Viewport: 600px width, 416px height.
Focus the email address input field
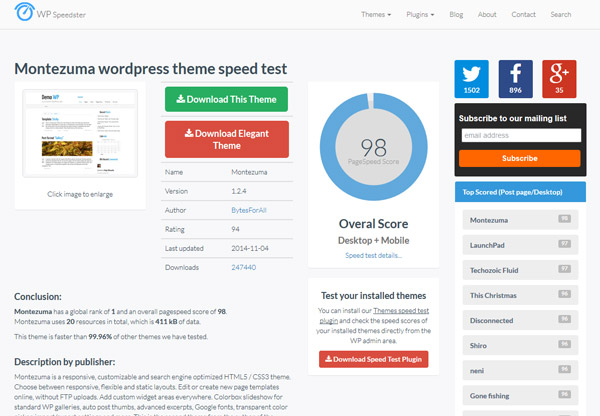(x=521, y=135)
